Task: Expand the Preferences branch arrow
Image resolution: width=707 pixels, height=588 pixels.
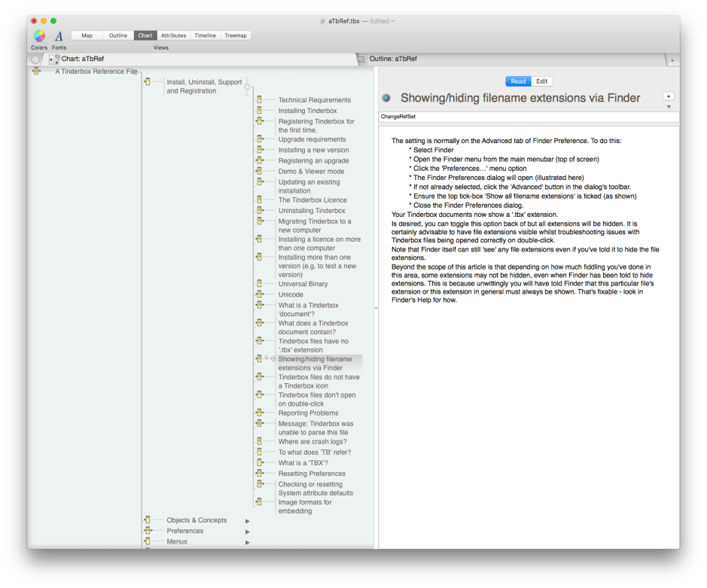Action: 247,532
